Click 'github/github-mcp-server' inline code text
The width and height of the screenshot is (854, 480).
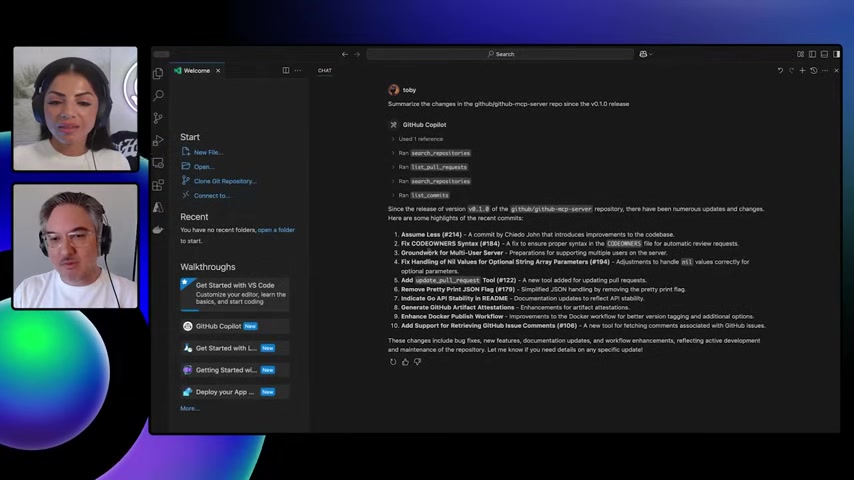(551, 209)
